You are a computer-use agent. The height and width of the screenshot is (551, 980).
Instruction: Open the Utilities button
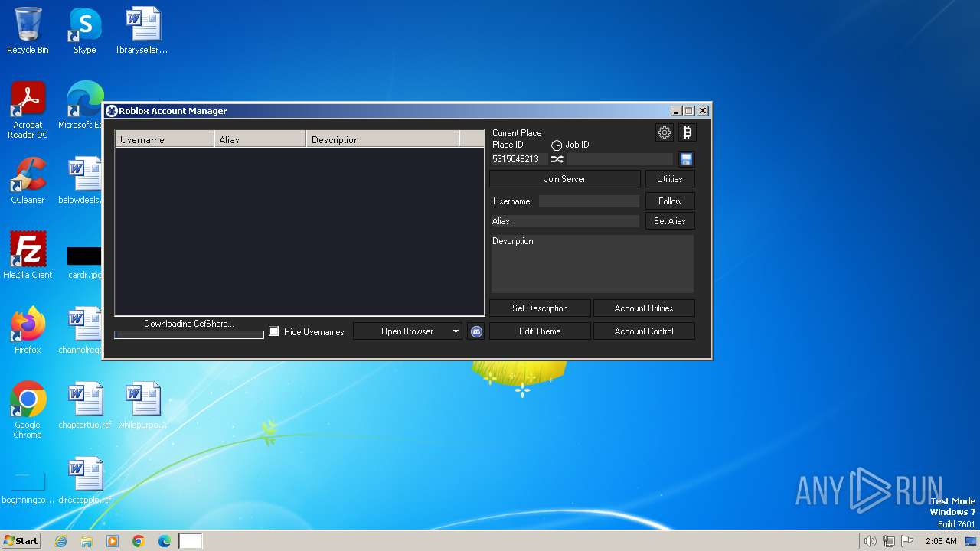tap(670, 179)
